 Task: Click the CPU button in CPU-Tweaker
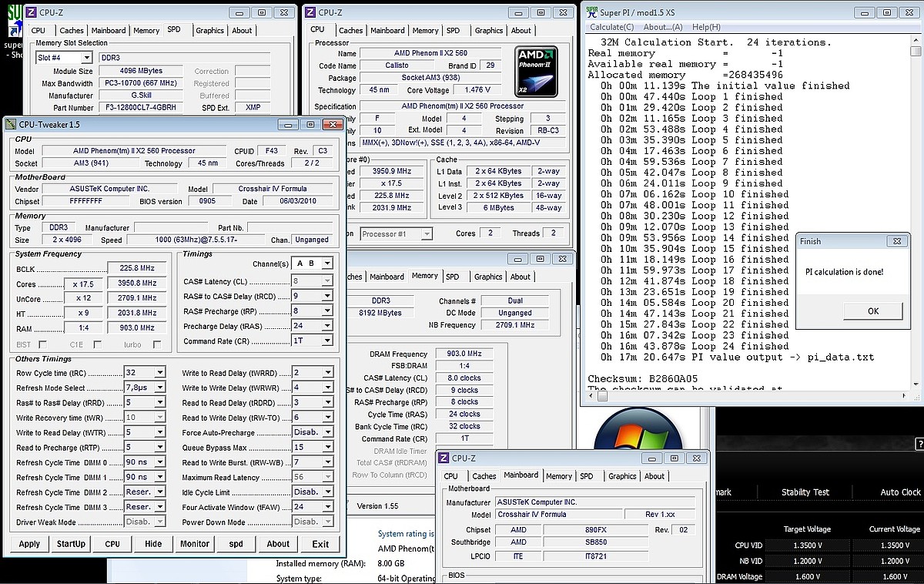tap(112, 544)
